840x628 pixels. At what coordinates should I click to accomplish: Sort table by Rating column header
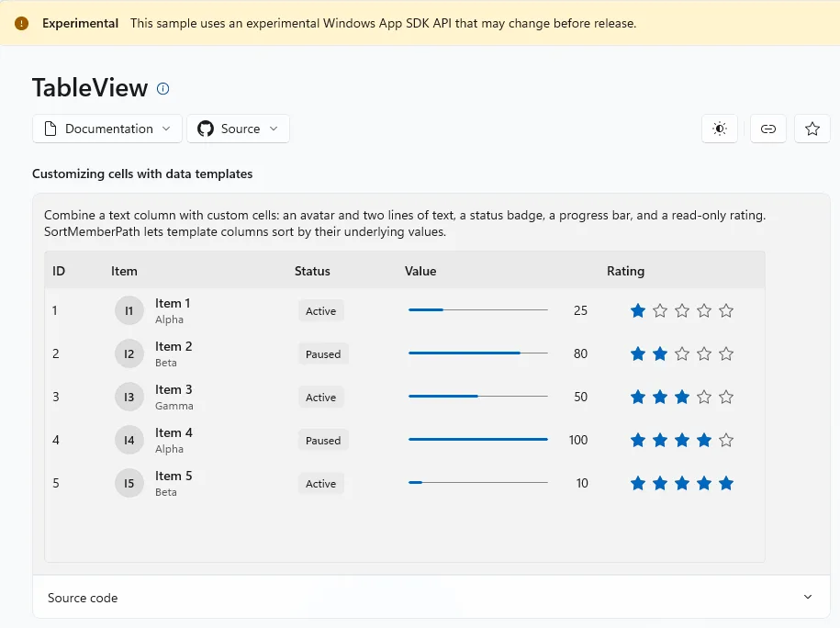coord(626,271)
